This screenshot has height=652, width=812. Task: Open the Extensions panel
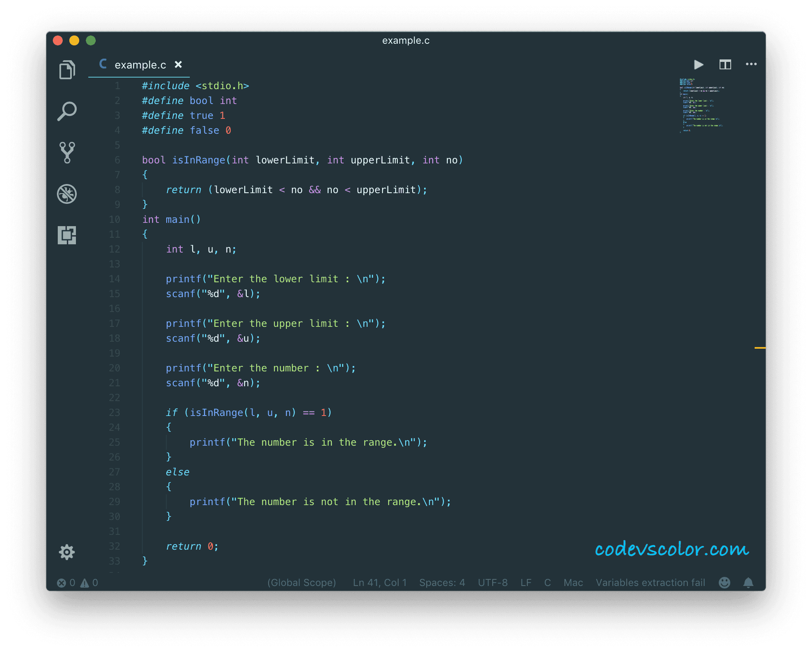pyautogui.click(x=67, y=235)
